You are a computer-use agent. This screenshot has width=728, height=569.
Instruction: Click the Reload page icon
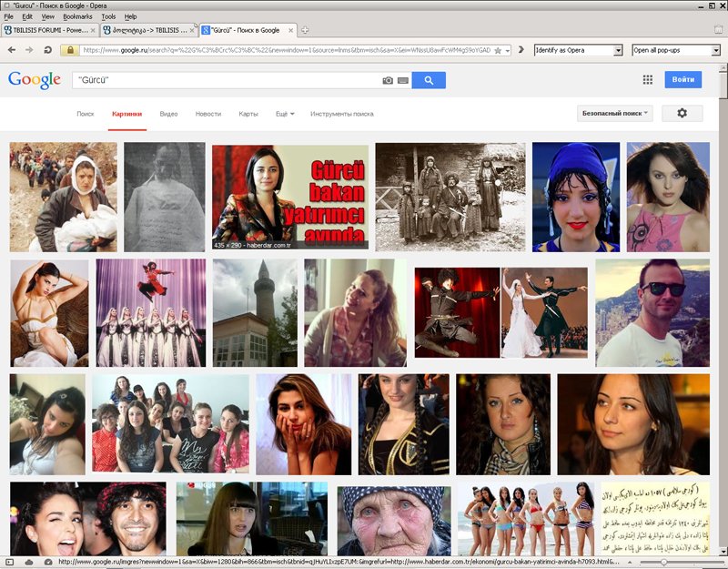(48, 50)
